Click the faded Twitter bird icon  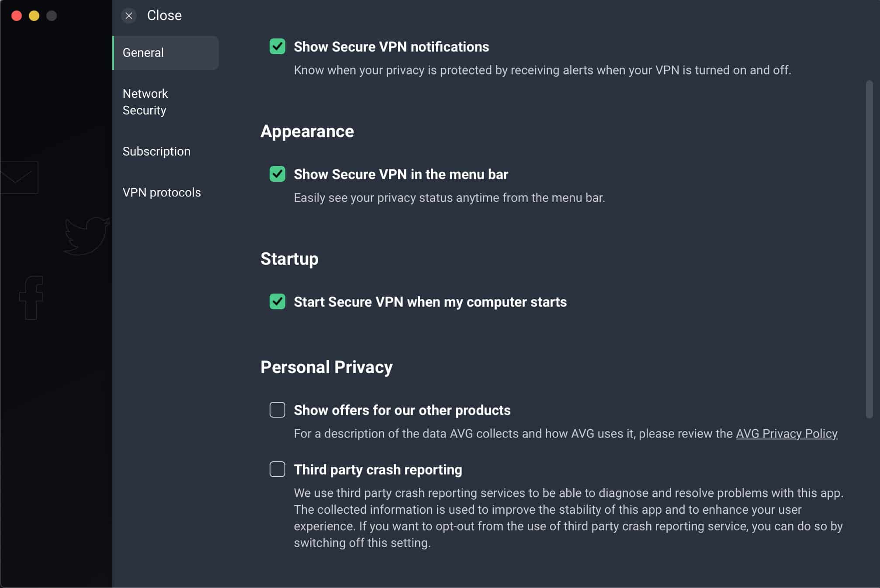point(87,236)
